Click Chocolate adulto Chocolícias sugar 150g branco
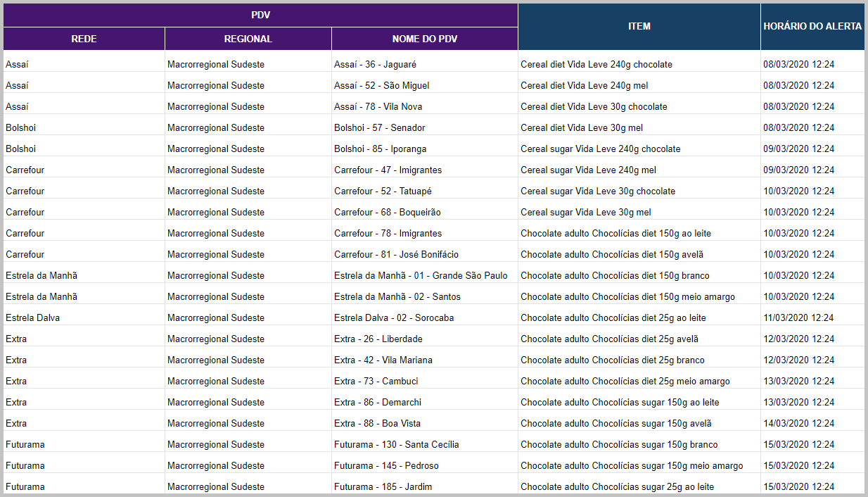 click(x=619, y=444)
